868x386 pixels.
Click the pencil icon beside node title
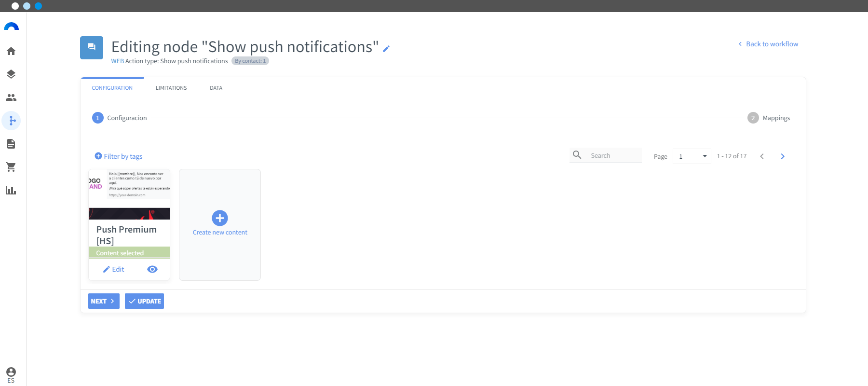pyautogui.click(x=386, y=49)
